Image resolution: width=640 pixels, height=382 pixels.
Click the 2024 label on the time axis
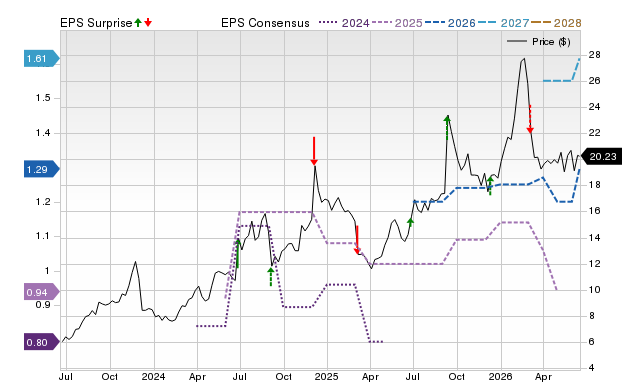(153, 376)
